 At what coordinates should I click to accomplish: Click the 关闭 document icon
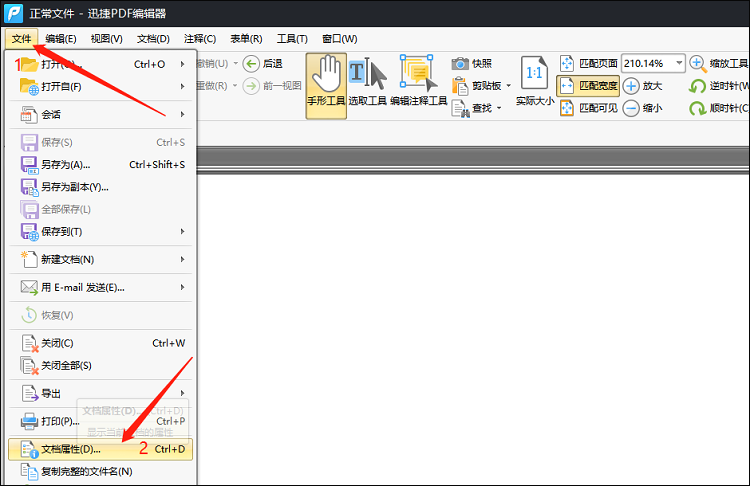click(29, 343)
